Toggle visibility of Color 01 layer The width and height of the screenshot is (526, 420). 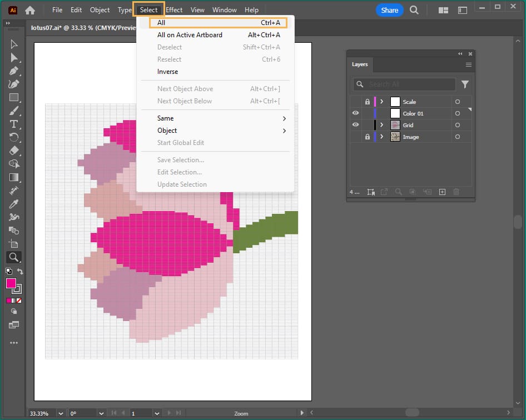[x=356, y=113]
